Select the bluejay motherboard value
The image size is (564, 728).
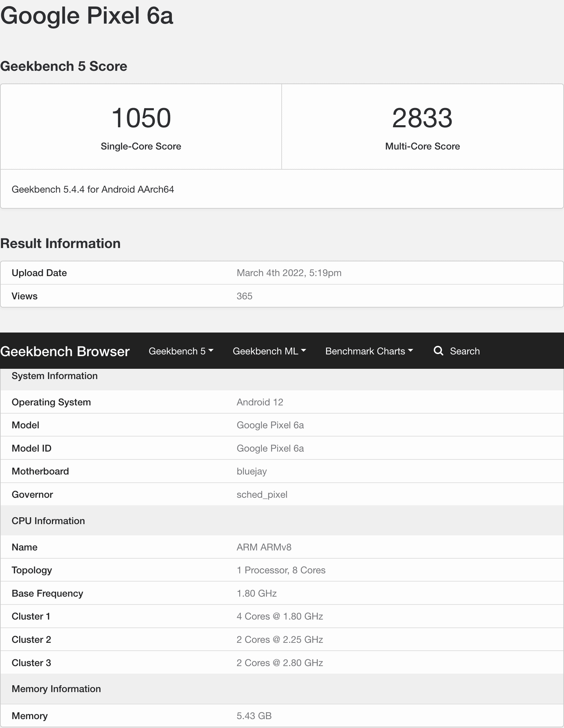click(x=252, y=471)
